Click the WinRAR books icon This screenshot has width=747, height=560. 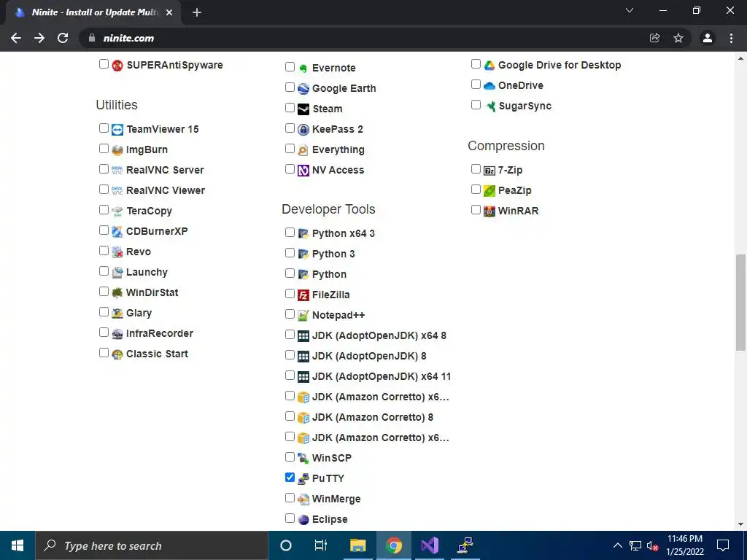pyautogui.click(x=489, y=211)
